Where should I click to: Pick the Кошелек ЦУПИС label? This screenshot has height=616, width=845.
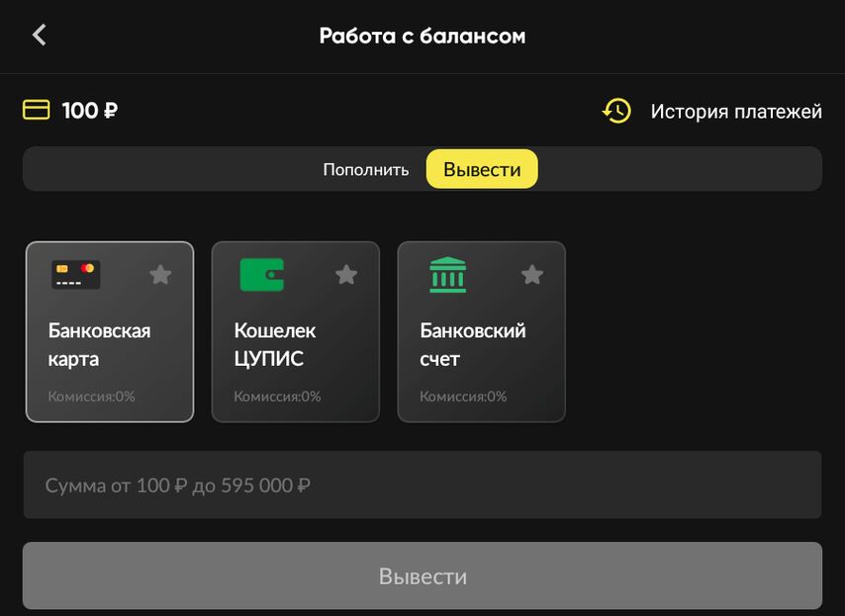[275, 344]
